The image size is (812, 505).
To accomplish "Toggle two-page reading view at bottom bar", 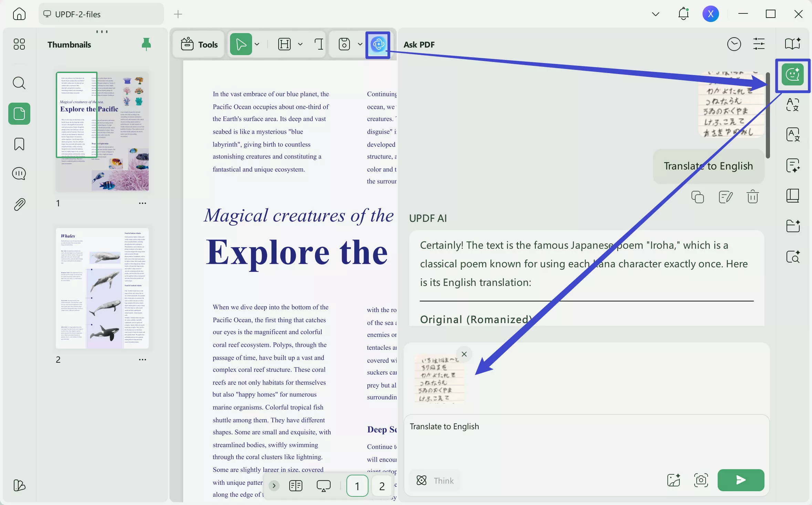I will (x=295, y=486).
